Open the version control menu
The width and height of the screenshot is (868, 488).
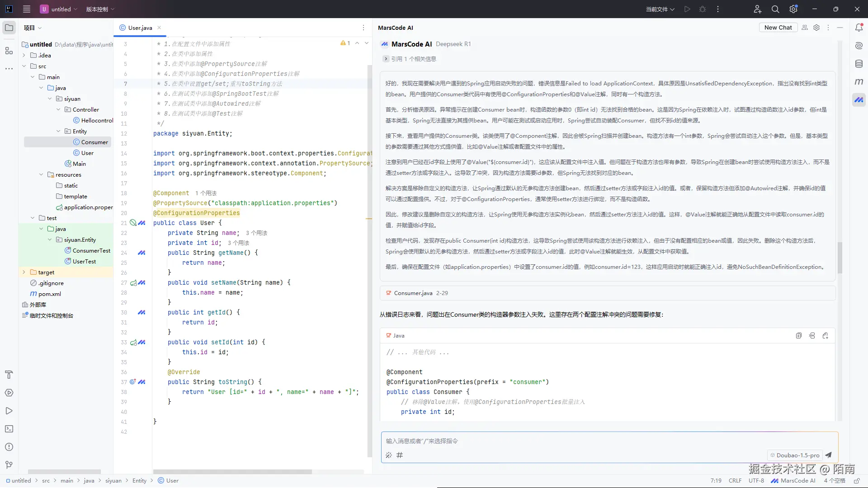point(100,9)
